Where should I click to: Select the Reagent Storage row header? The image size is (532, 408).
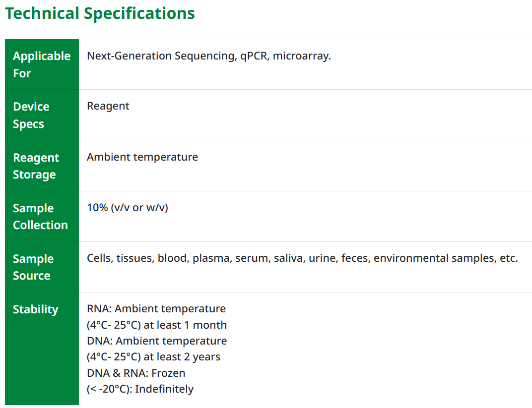coord(36,166)
